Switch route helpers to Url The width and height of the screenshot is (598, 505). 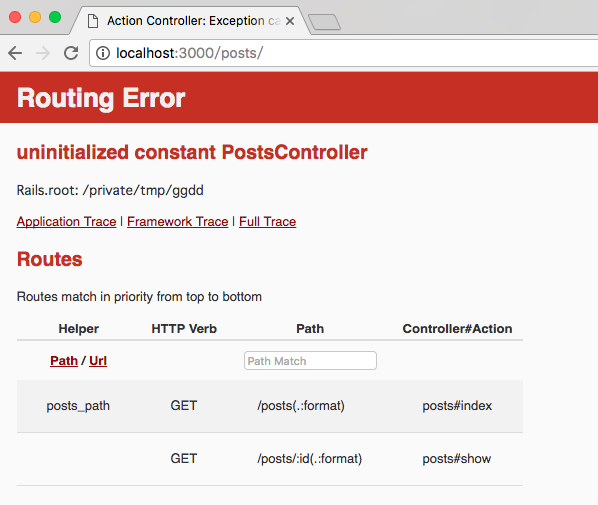point(98,360)
